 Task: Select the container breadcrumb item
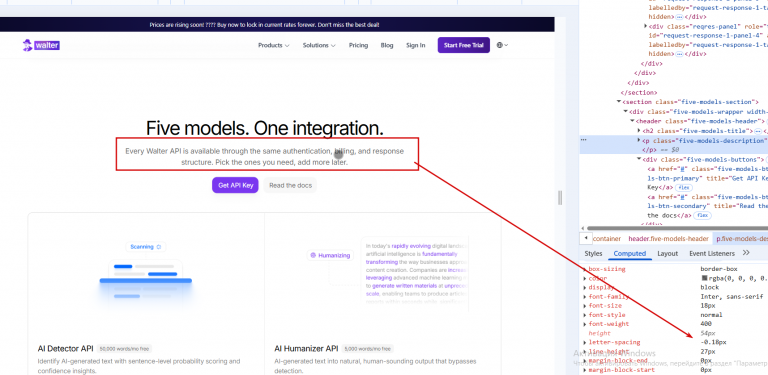click(x=607, y=238)
